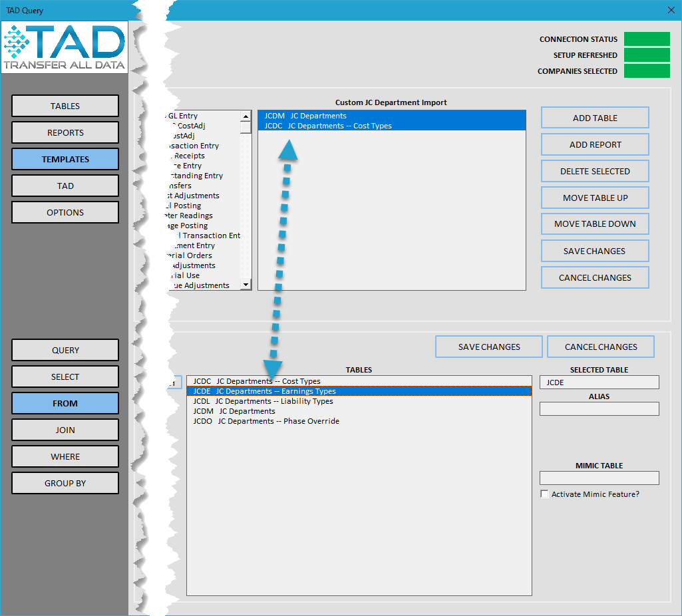
Task: Select the Transfers template item
Action: click(203, 186)
